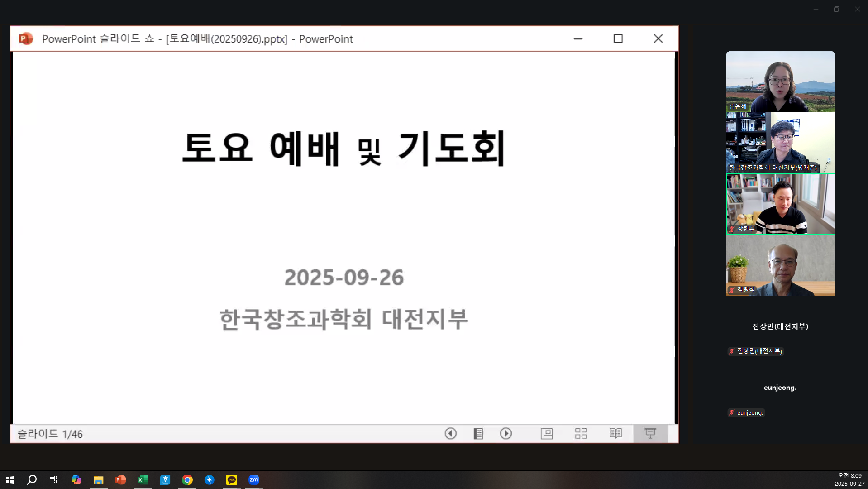Close the Zoom meeting window
Screen dimensions: 868x489
coord(858,9)
